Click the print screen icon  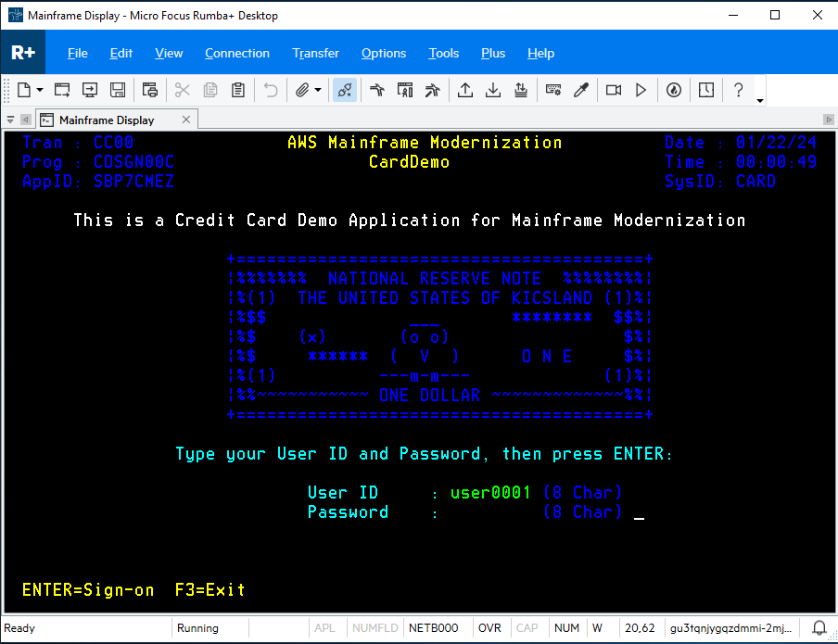(x=149, y=90)
